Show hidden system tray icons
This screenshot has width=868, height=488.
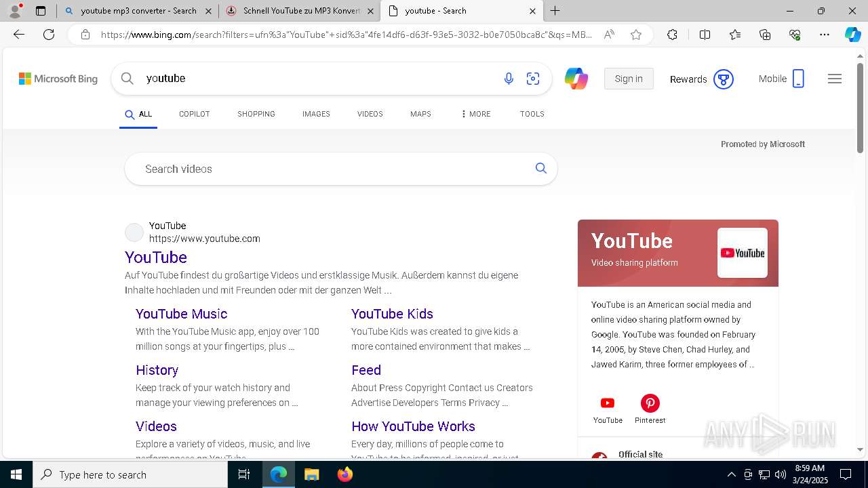[x=732, y=474]
